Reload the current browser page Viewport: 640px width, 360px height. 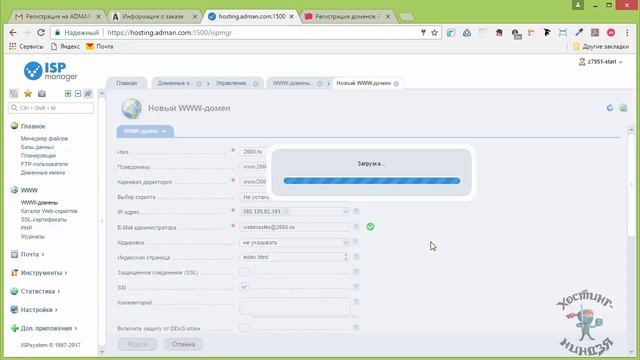click(41, 33)
